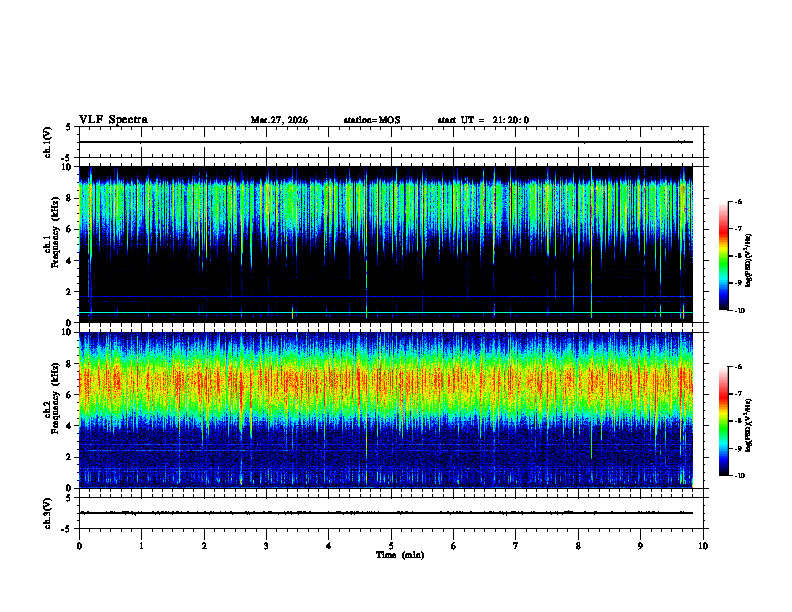Click the "5" tick of the ch.1(V) axis
792x612 pixels.
(x=69, y=127)
